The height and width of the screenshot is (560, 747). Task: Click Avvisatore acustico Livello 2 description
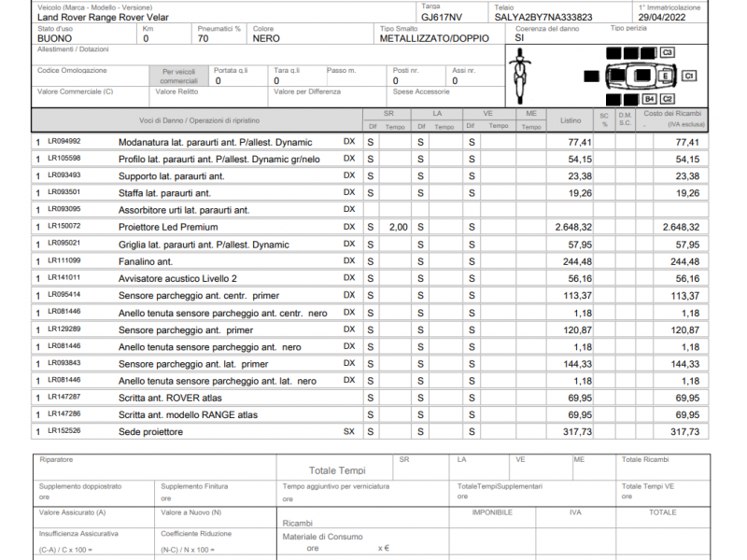[177, 278]
